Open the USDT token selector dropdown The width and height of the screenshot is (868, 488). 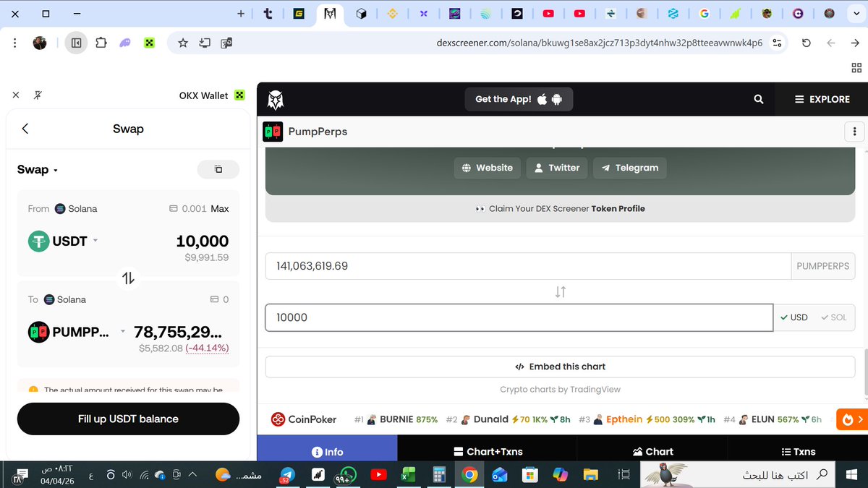click(x=63, y=241)
